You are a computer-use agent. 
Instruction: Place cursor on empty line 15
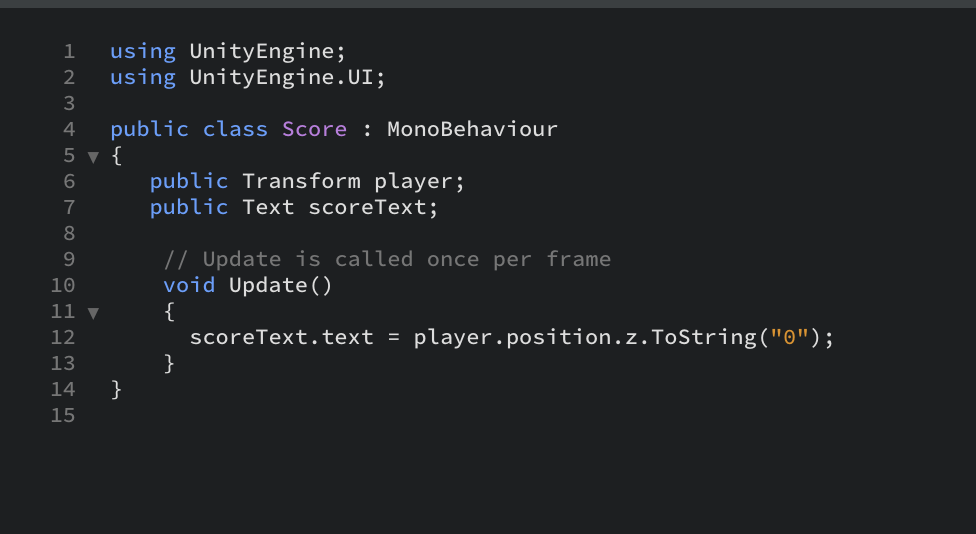coord(300,415)
